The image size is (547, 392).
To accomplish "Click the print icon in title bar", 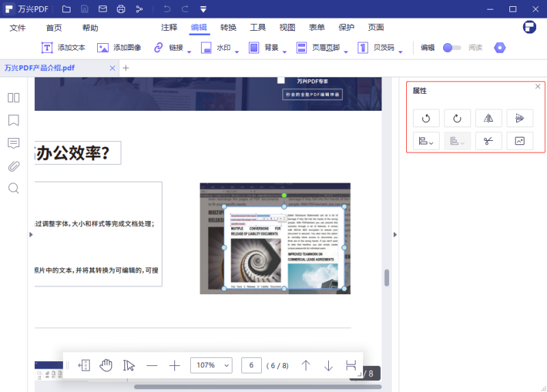I will tap(121, 9).
